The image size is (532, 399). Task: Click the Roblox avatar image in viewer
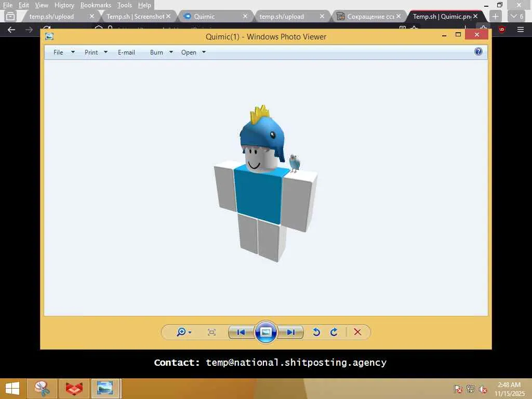265,183
